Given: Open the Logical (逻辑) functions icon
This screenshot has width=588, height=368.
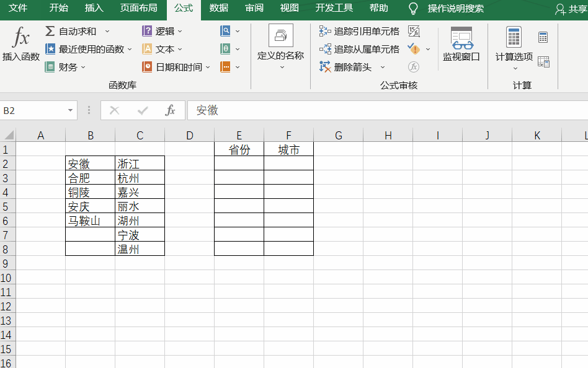Looking at the screenshot, I should (147, 31).
